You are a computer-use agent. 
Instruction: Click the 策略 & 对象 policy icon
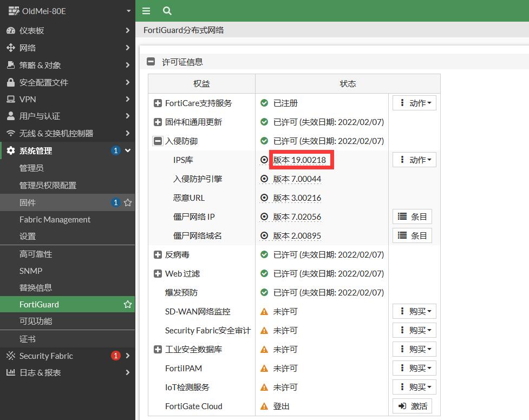click(x=11, y=65)
